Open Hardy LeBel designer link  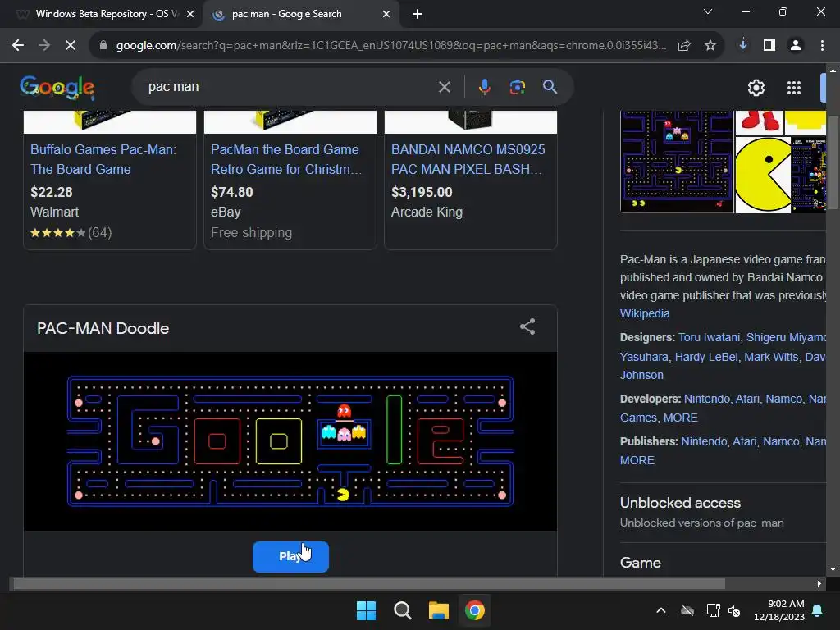pyautogui.click(x=706, y=357)
